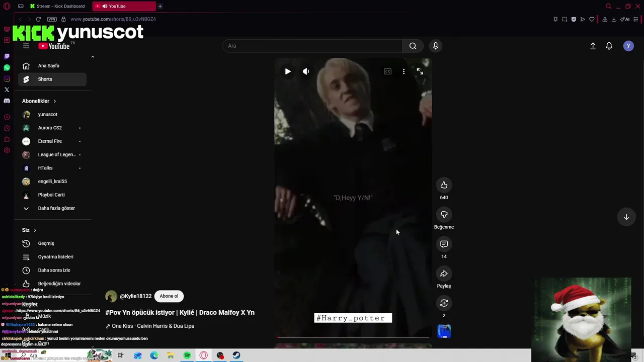Open Beğendiğim videolar liked videos
Viewport: 644px width, 362px height.
pyautogui.click(x=52, y=284)
